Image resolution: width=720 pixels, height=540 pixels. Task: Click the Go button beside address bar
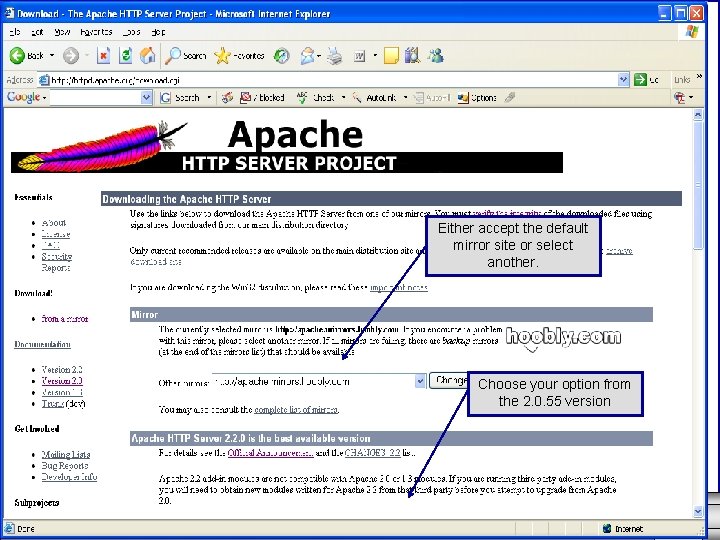tap(647, 80)
